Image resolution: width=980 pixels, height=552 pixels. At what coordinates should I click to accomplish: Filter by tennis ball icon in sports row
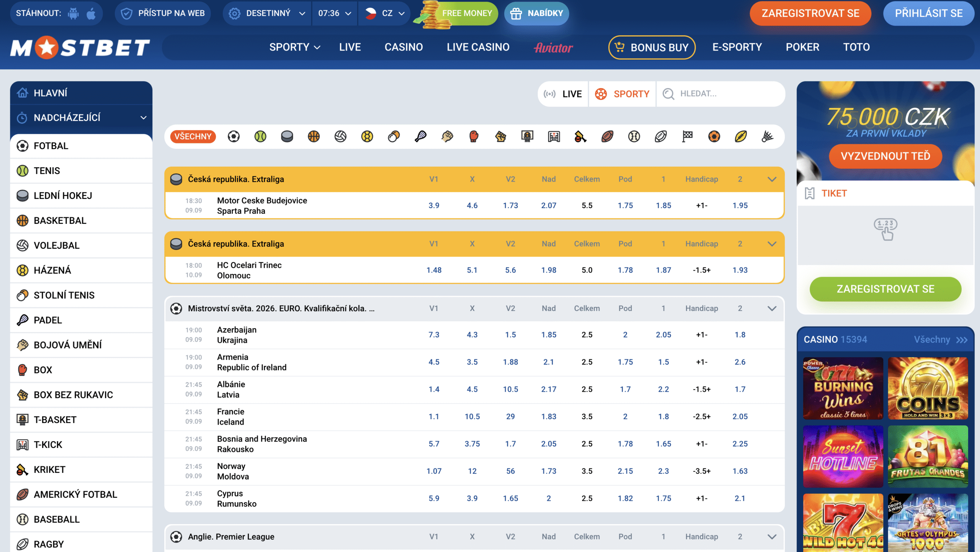pos(260,137)
